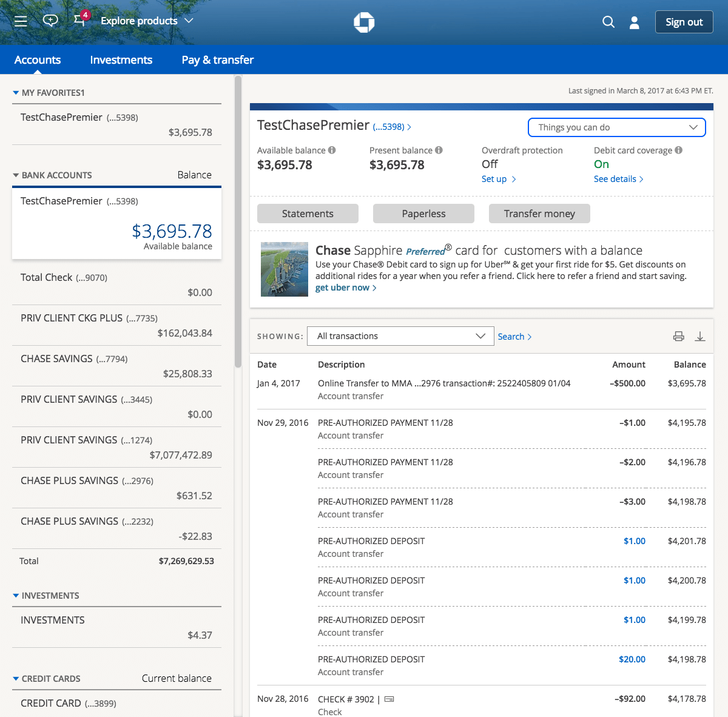This screenshot has height=717, width=728.
Task: Select TestChasePremier card under Bank Accounts
Action: pyautogui.click(x=116, y=223)
